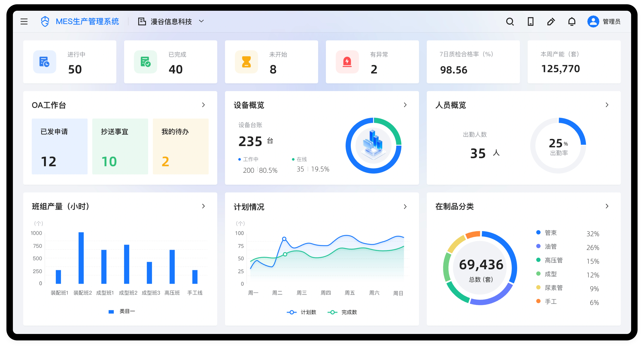The width and height of the screenshot is (644, 349).
Task: Open the 我的待办 card
Action: tap(181, 146)
